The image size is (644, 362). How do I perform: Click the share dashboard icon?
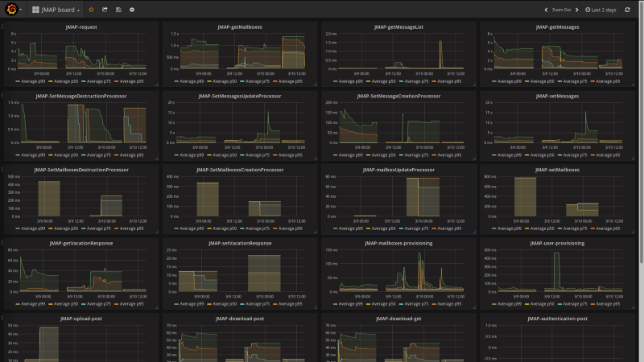click(x=105, y=10)
